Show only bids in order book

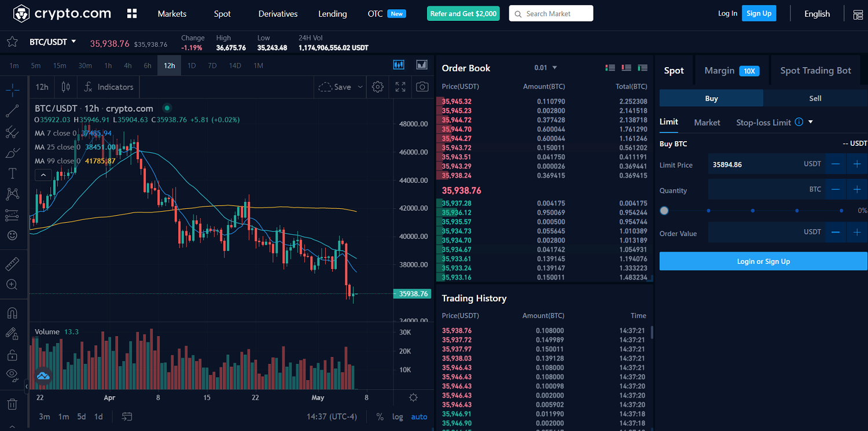(642, 68)
